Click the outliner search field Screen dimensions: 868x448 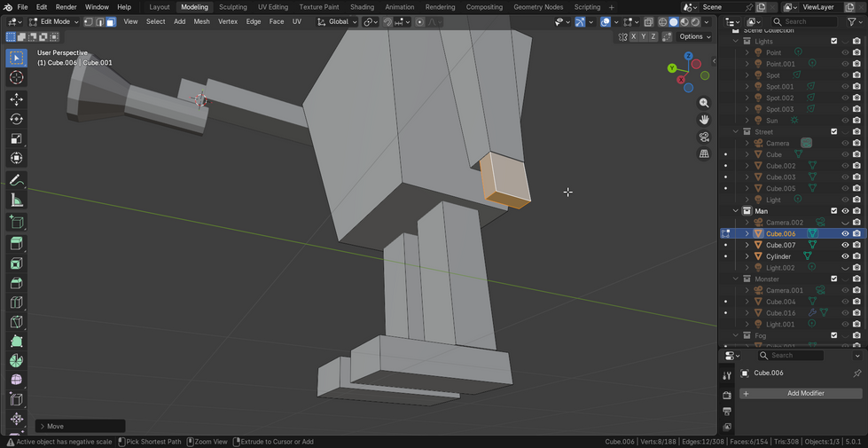point(804,21)
